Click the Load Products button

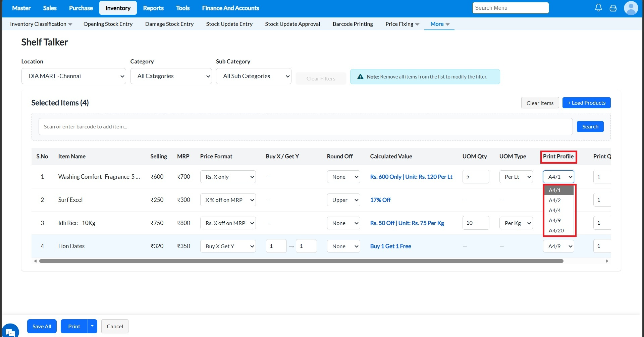coord(586,103)
